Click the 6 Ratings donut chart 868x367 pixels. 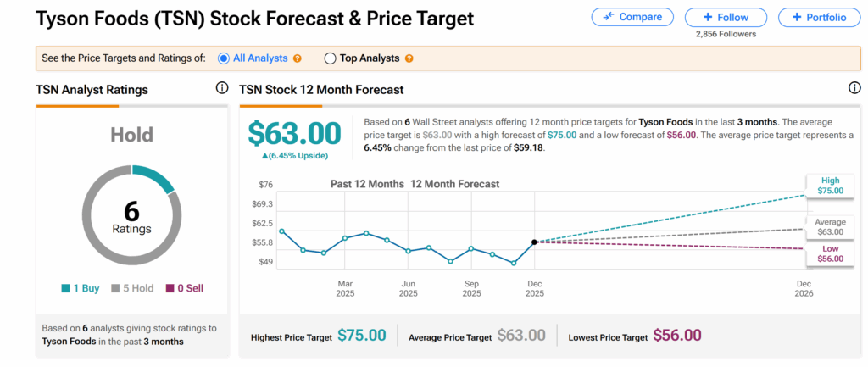(x=131, y=216)
